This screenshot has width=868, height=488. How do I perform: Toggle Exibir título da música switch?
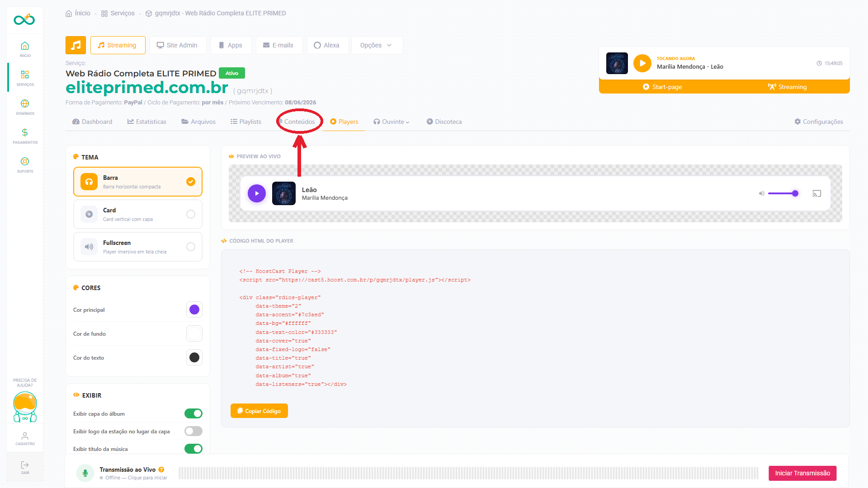(x=193, y=449)
